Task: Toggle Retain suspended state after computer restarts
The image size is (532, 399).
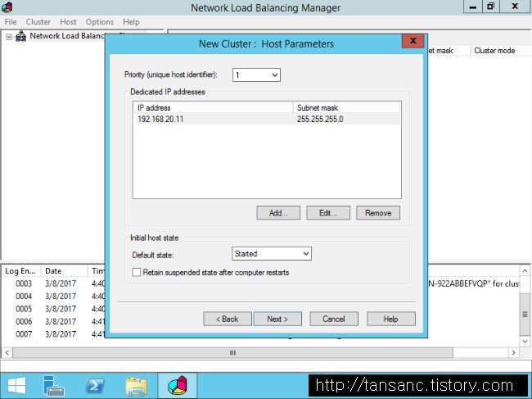Action: [x=137, y=272]
